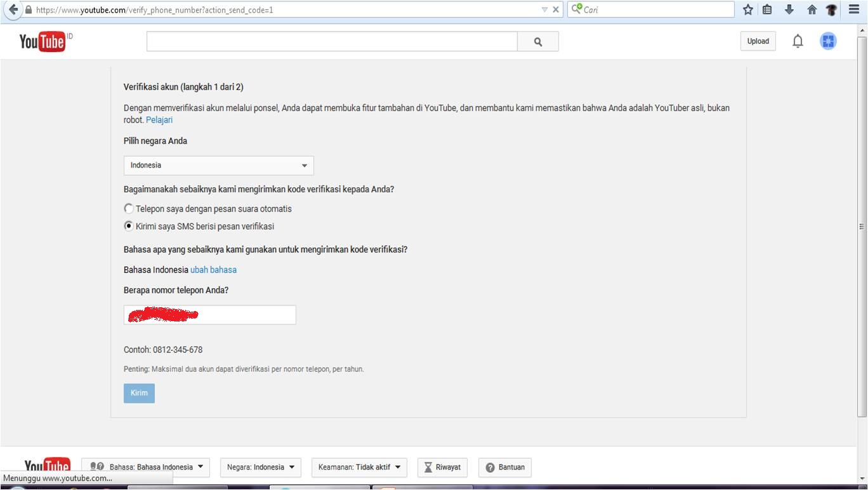Screen dimensions: 868x490
Task: Click the 'ubah bahasa' link
Action: 213,270
